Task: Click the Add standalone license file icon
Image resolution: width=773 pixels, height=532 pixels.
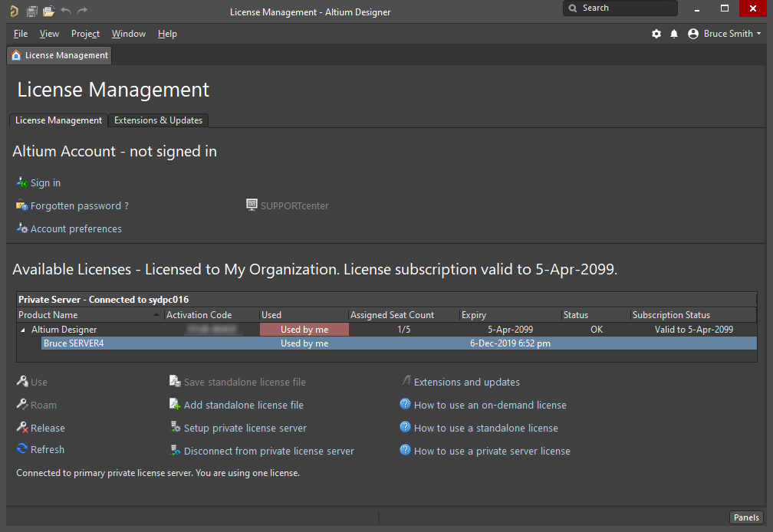Action: (176, 405)
